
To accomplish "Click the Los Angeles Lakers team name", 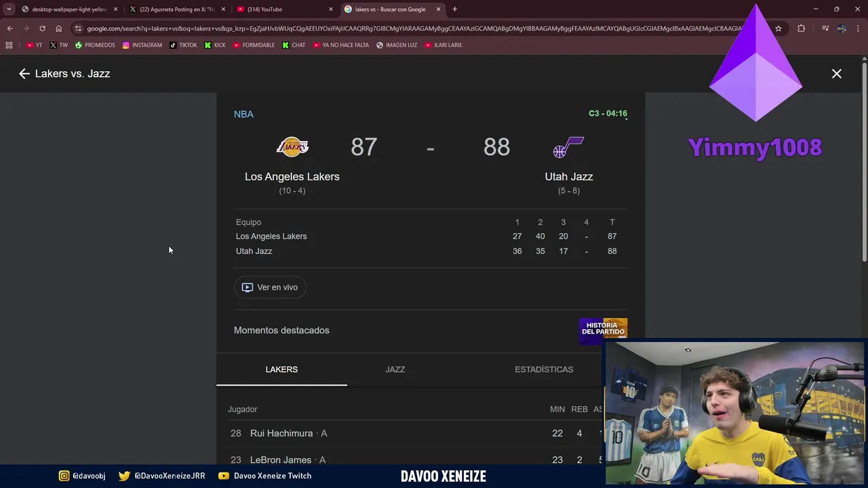I will (x=292, y=176).
